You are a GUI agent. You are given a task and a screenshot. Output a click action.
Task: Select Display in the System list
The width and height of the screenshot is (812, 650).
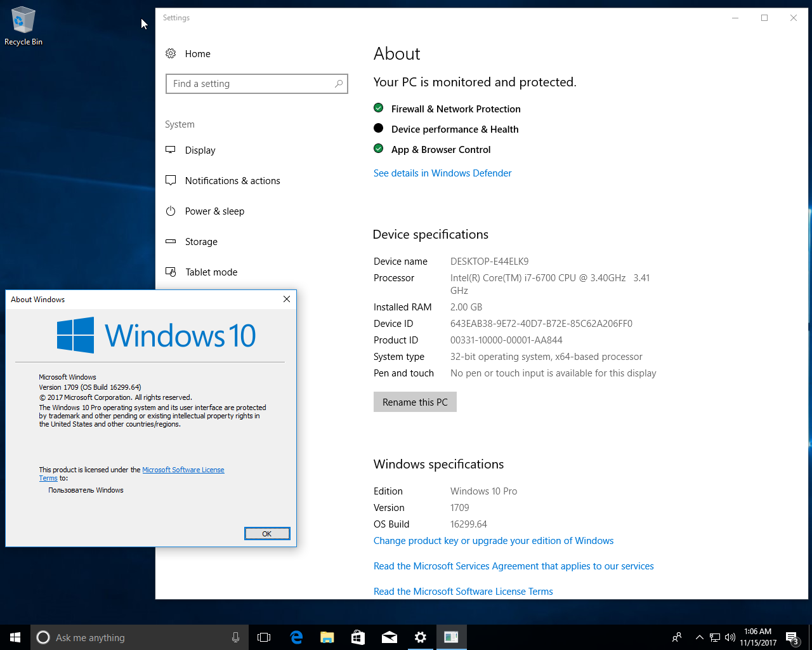click(200, 150)
